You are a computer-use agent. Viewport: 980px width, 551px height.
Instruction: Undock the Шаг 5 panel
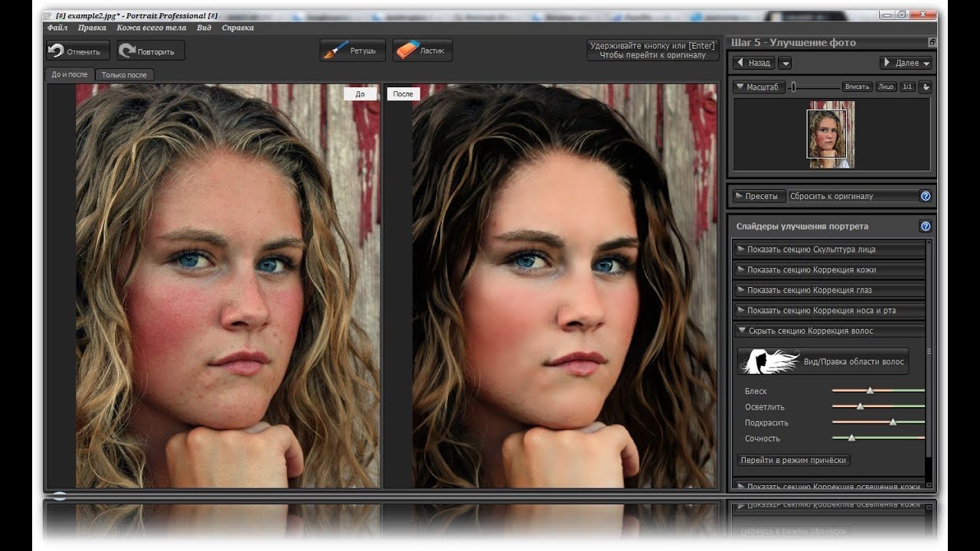coord(932,42)
